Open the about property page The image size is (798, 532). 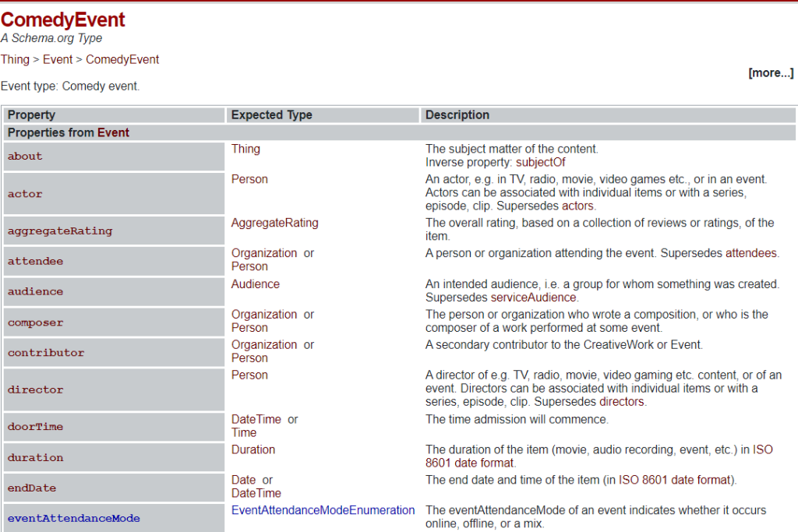(24, 157)
